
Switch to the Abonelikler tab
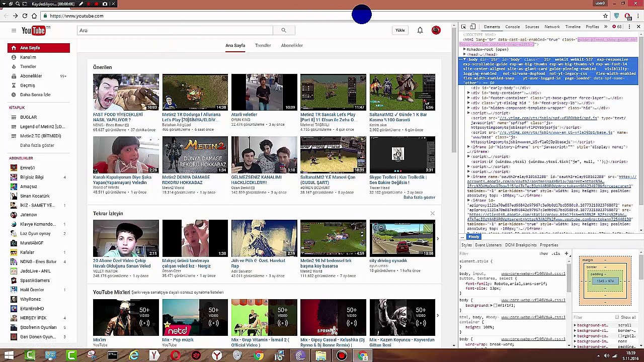coord(292,45)
